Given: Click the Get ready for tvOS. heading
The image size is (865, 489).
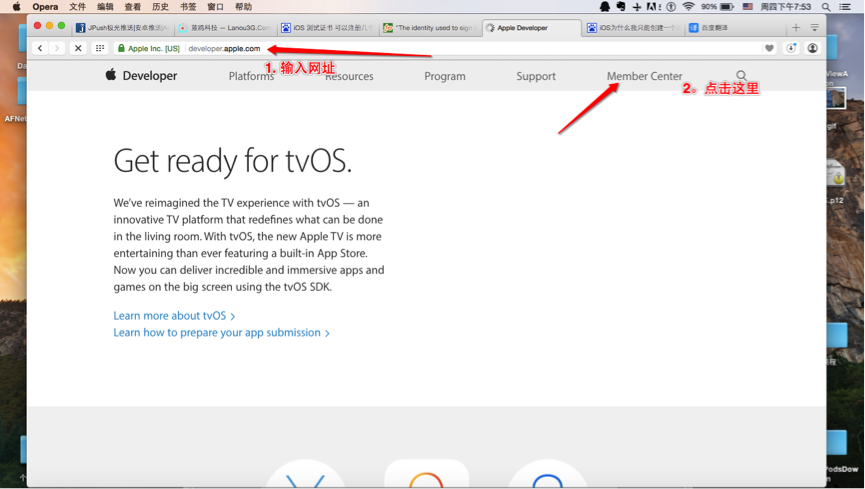Looking at the screenshot, I should 232,161.
